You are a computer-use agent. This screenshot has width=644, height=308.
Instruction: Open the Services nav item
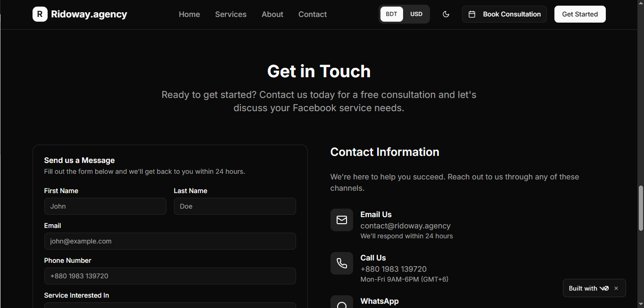tap(231, 15)
